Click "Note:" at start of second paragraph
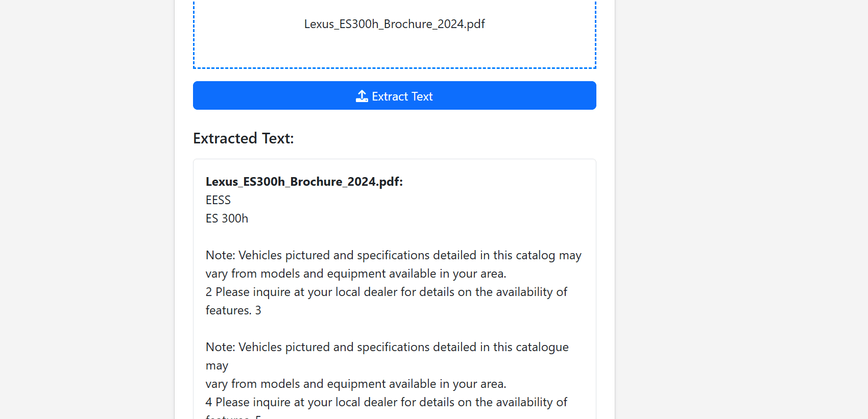868x419 pixels. coord(220,347)
